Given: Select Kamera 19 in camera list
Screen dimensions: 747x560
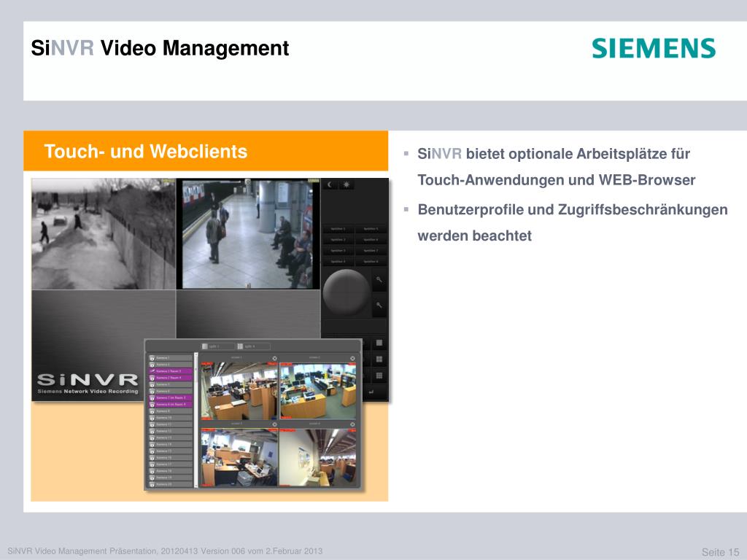Looking at the screenshot, I should tap(171, 477).
